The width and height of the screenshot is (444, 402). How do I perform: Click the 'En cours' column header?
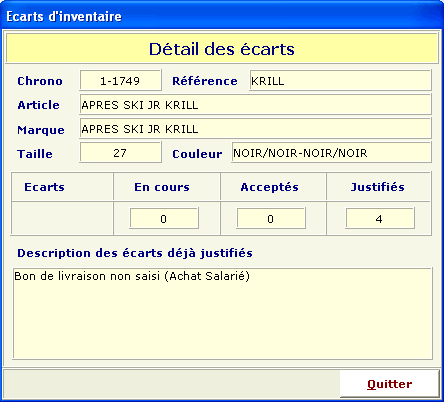(162, 187)
